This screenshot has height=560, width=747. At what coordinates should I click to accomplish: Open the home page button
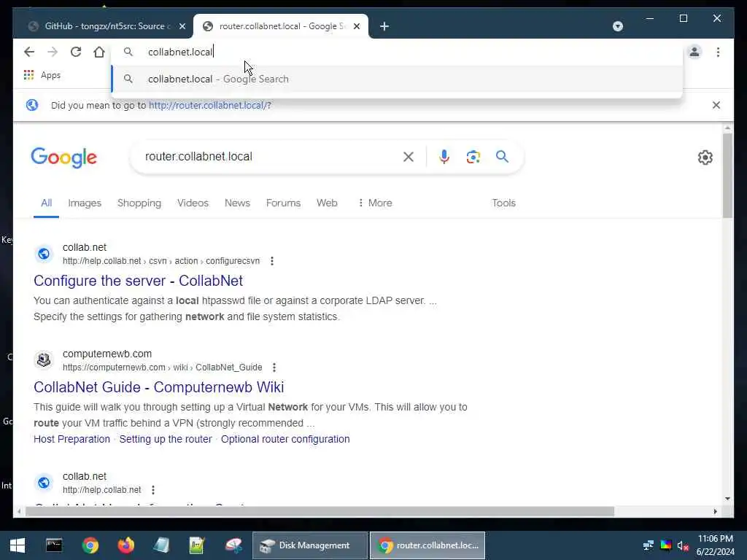[99, 52]
